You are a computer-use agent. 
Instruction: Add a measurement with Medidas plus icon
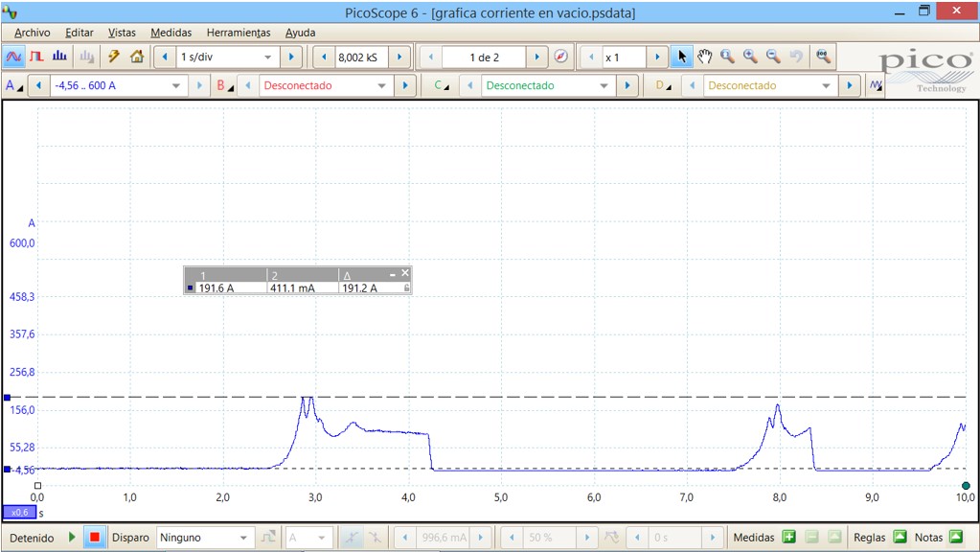(788, 537)
